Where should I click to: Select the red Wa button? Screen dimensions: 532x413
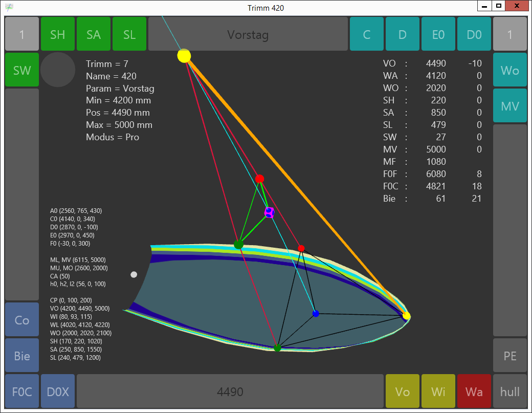point(474,392)
